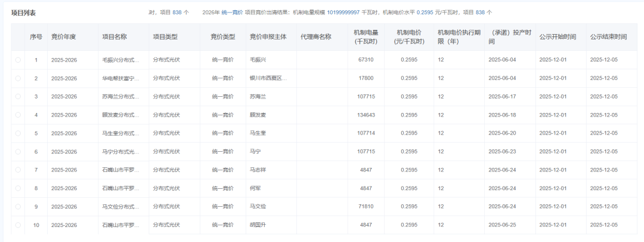Click bidder cell 马志祥
The image size is (644, 242).
[258, 170]
